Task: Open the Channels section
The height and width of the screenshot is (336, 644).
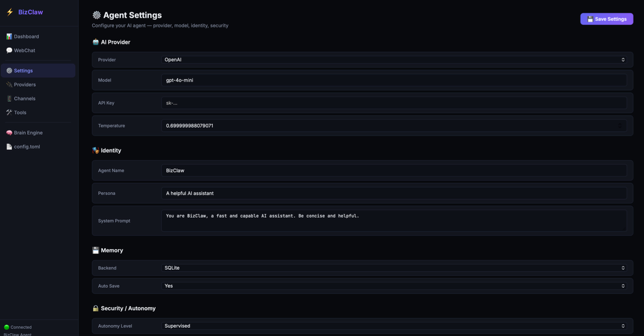Action: pos(22,98)
